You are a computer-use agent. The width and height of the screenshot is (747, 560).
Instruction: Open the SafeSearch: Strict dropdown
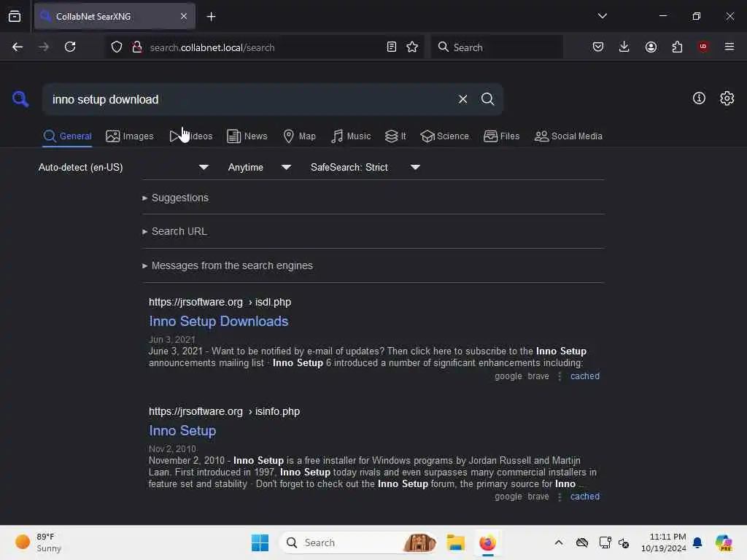pyautogui.click(x=365, y=167)
